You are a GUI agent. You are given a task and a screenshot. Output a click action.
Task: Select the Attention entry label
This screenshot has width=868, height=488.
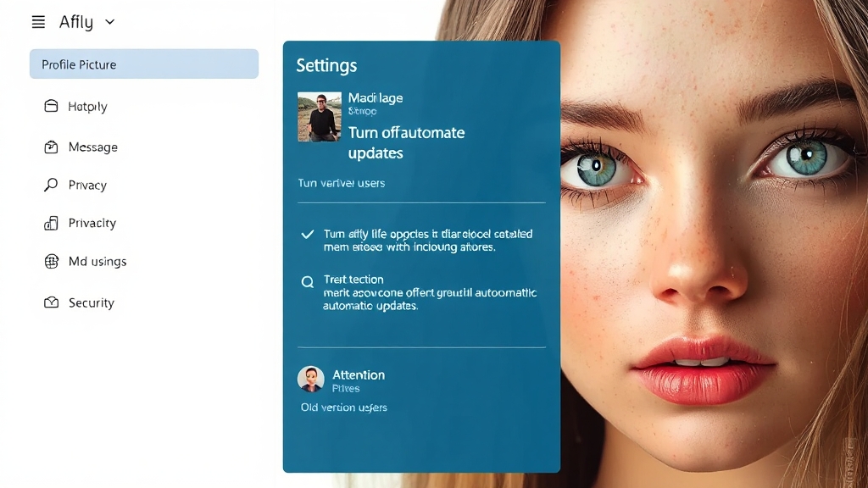(358, 374)
